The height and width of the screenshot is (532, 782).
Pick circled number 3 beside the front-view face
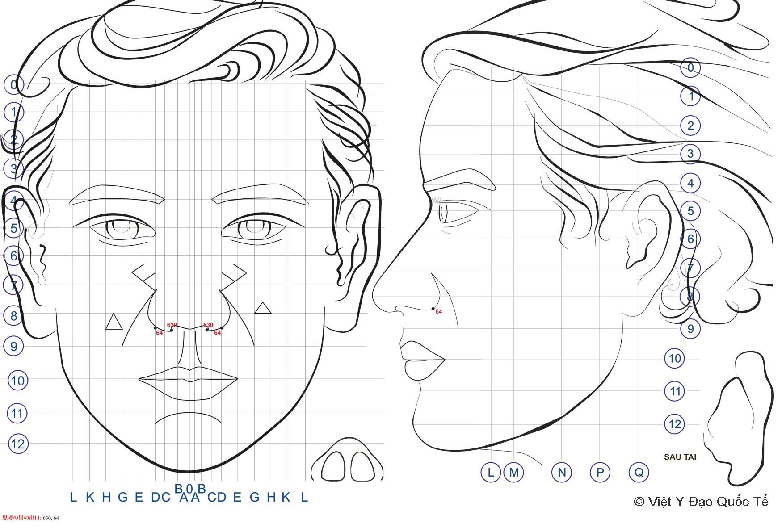click(14, 168)
